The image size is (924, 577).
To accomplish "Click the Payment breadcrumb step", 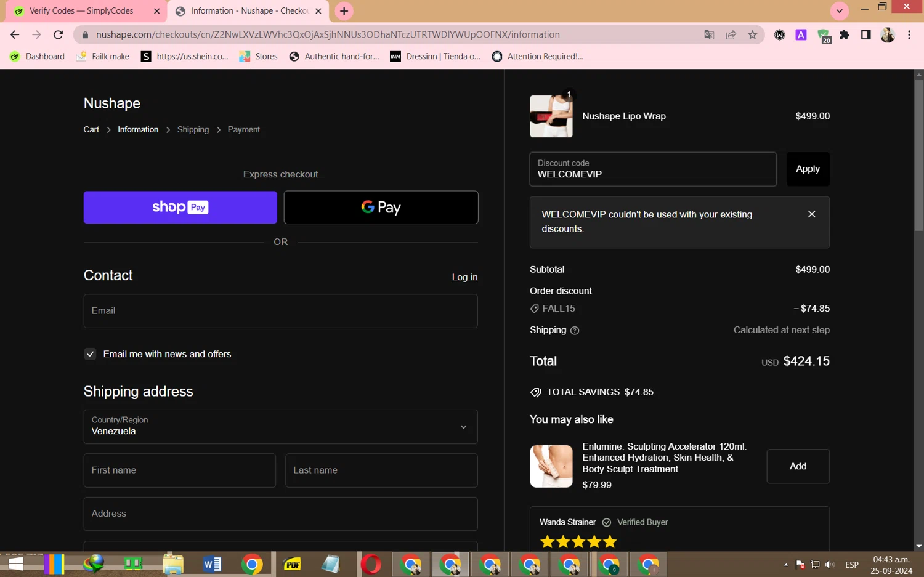I will click(244, 130).
